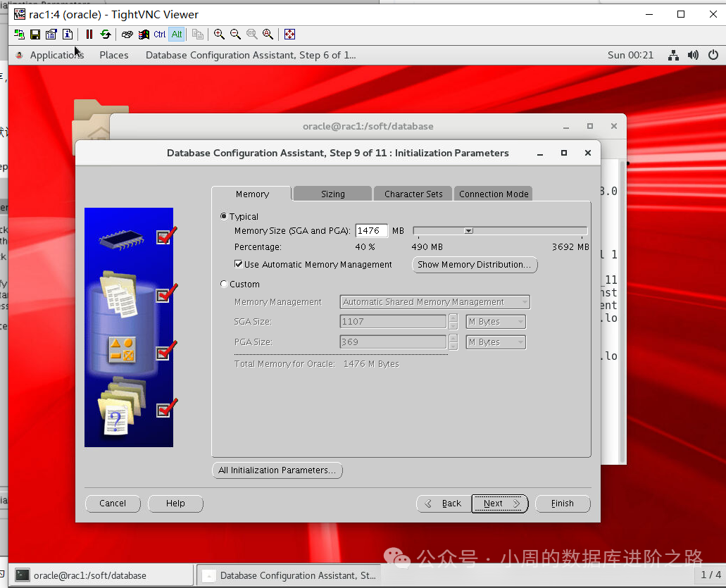726x588 pixels.
Task: Toggle full screen mode icon in toolbar
Action: tap(289, 35)
